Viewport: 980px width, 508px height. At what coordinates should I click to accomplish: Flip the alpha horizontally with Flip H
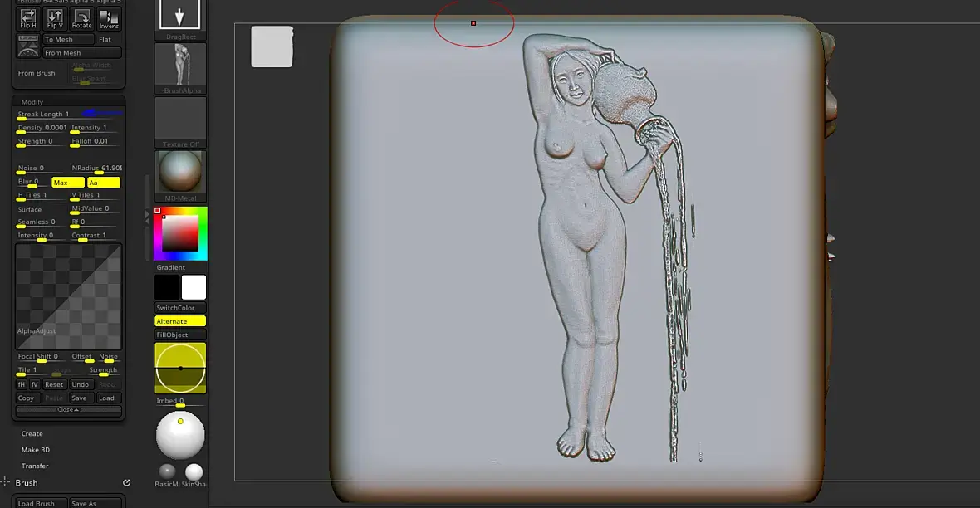28,18
